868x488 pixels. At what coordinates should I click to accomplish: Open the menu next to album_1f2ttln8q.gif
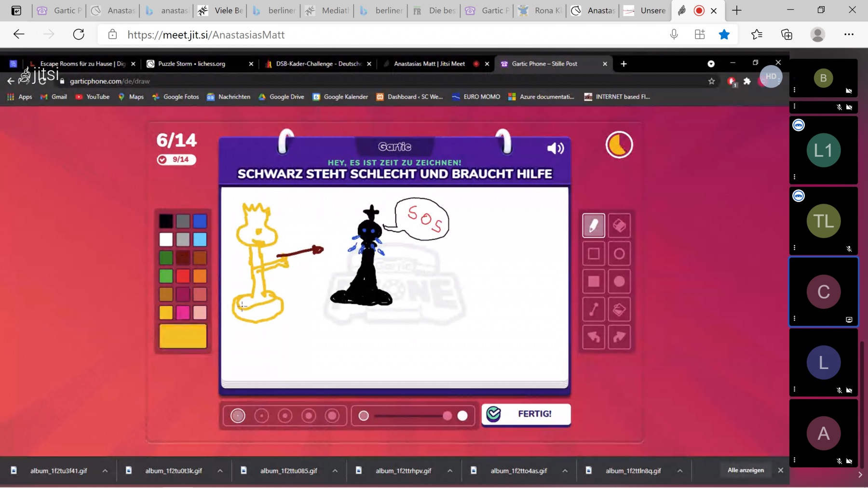point(680,471)
